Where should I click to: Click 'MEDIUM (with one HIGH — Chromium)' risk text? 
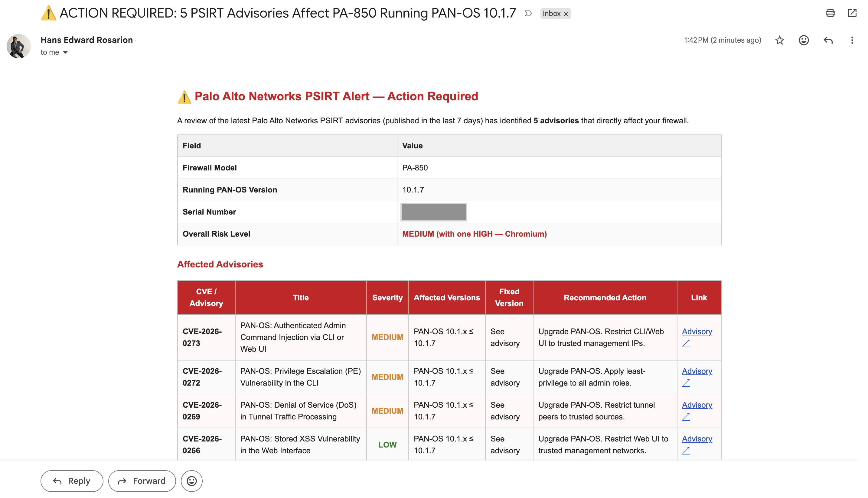coord(475,234)
